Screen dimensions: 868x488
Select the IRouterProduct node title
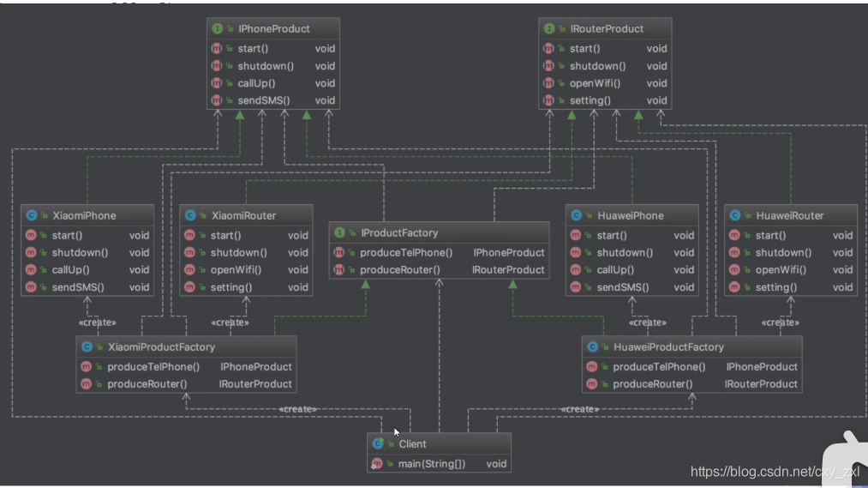click(607, 28)
